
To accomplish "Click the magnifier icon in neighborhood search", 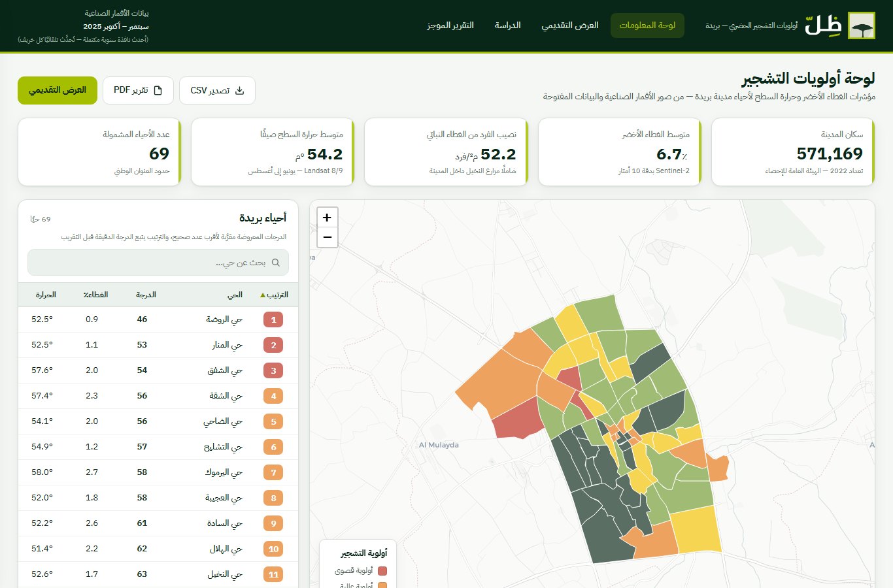I will click(x=275, y=263).
